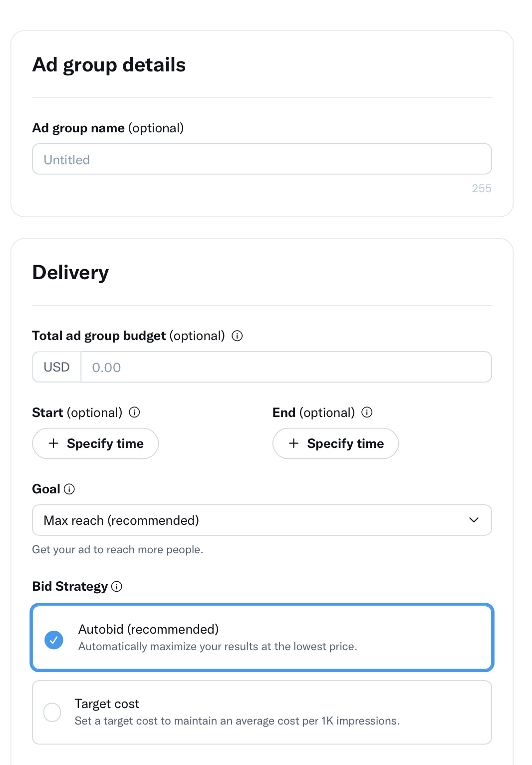532x765 pixels.
Task: Click the USD currency box
Action: (57, 368)
